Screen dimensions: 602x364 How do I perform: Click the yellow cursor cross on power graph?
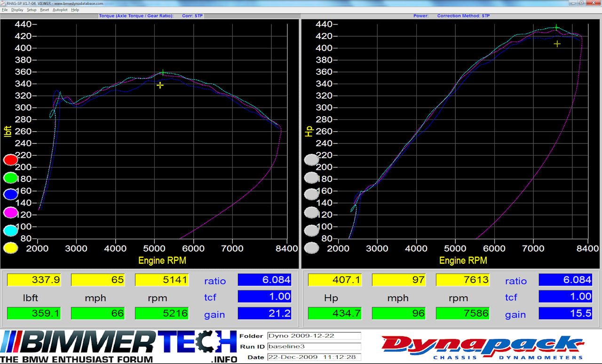click(557, 44)
